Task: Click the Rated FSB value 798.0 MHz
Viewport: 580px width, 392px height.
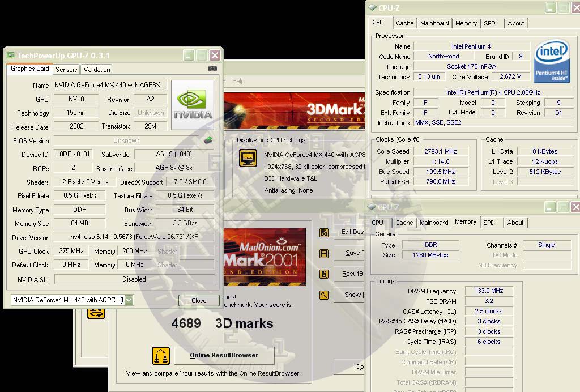Action: pyautogui.click(x=441, y=182)
